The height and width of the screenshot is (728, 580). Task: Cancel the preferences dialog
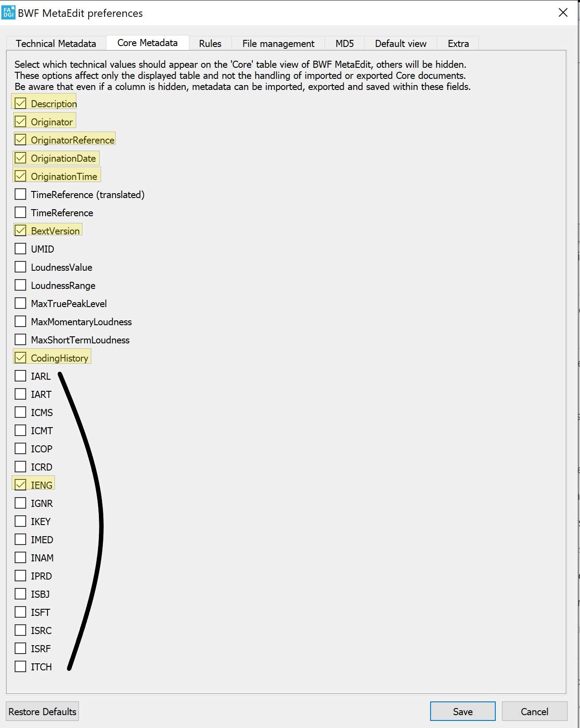tap(534, 711)
